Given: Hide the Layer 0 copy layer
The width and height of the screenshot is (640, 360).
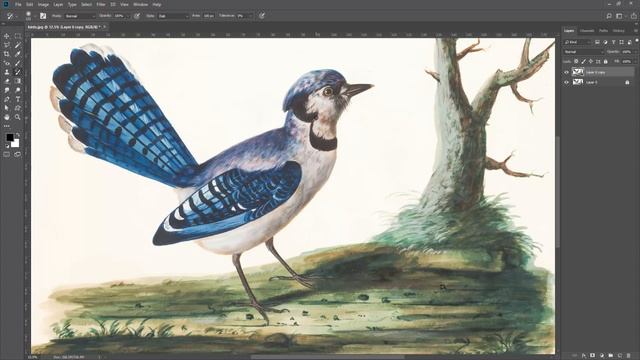Looking at the screenshot, I should [566, 72].
